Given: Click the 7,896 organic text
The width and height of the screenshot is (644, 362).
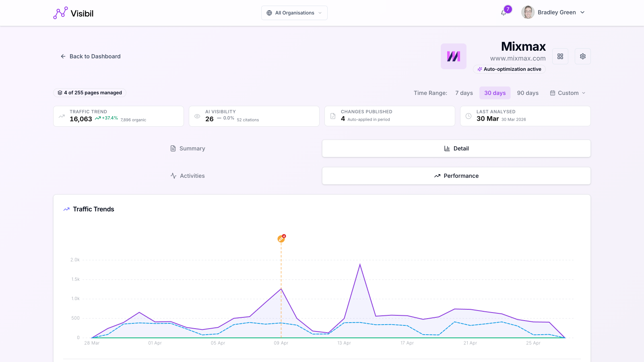Looking at the screenshot, I should (133, 120).
